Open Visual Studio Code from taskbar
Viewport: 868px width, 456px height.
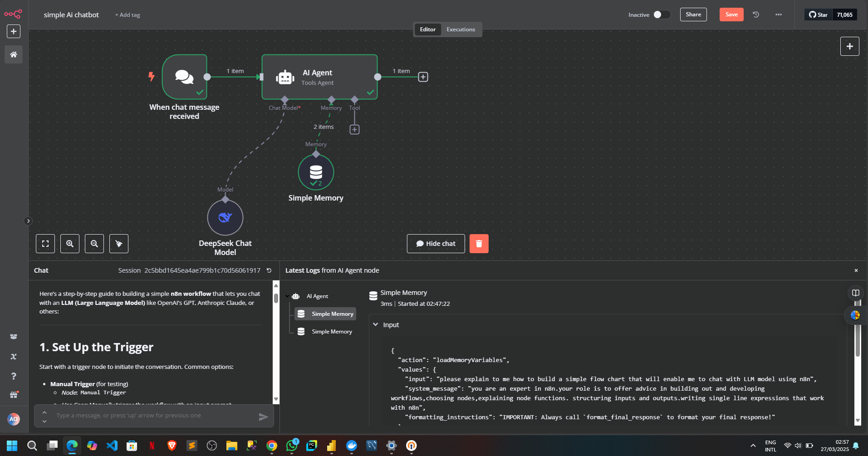(112, 446)
